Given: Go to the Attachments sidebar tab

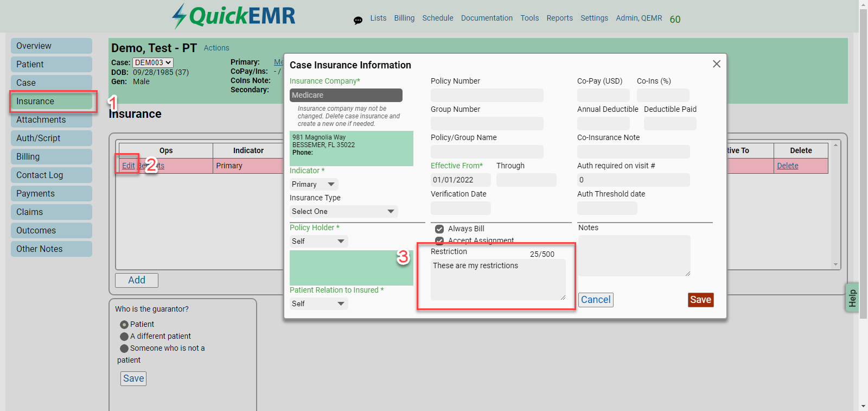Looking at the screenshot, I should click(x=52, y=120).
